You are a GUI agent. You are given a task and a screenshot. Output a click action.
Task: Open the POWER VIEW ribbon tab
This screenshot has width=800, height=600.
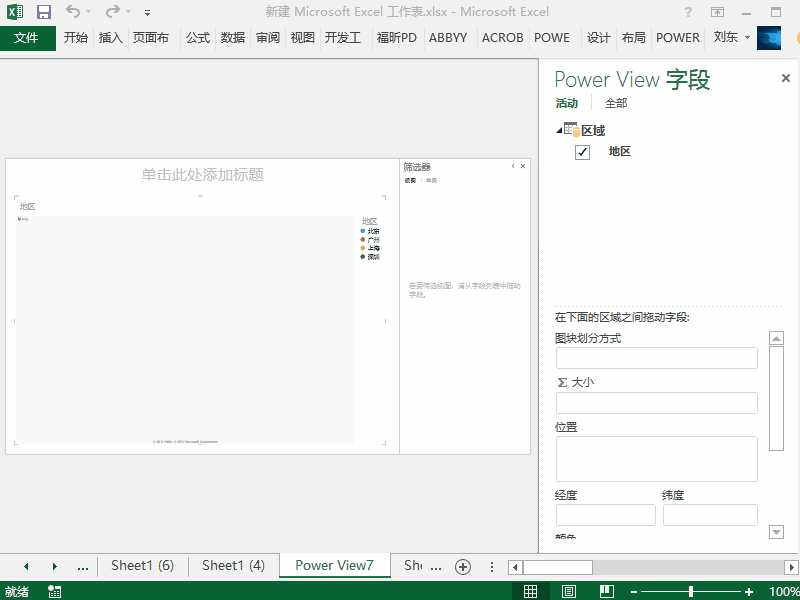pyautogui.click(x=678, y=38)
